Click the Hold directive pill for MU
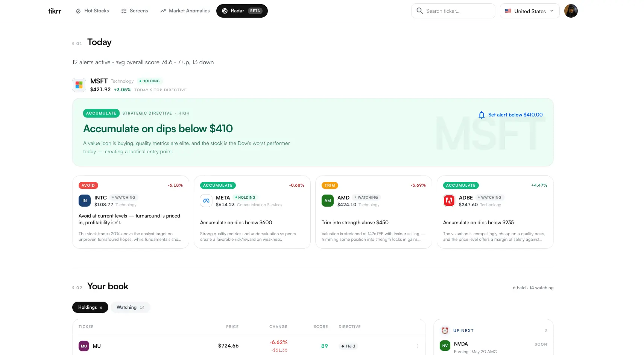This screenshot has width=644, height=355. coord(348,346)
